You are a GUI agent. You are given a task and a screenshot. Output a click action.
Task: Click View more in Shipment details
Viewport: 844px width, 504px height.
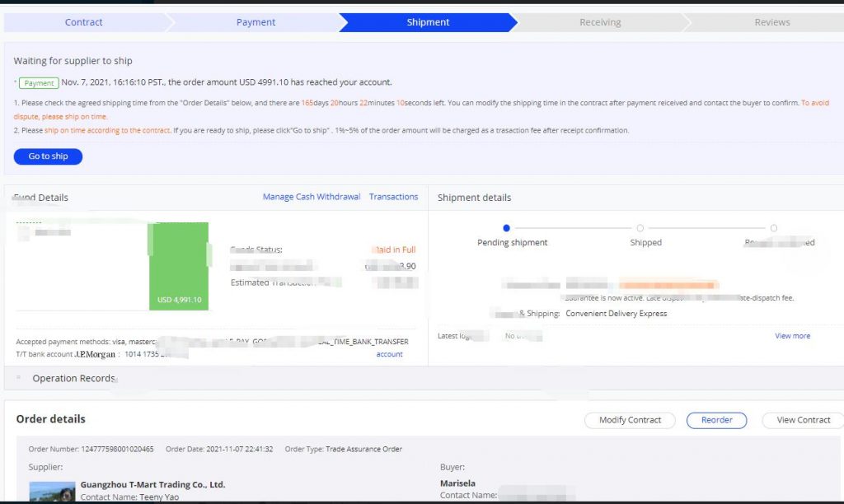click(x=792, y=336)
